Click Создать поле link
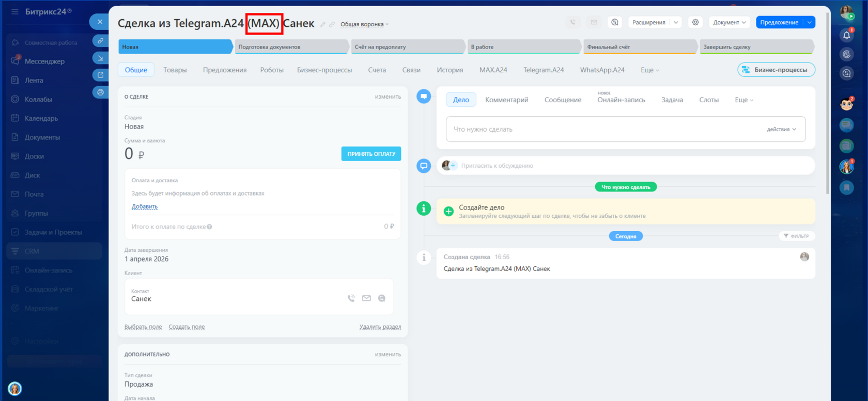 tap(187, 327)
